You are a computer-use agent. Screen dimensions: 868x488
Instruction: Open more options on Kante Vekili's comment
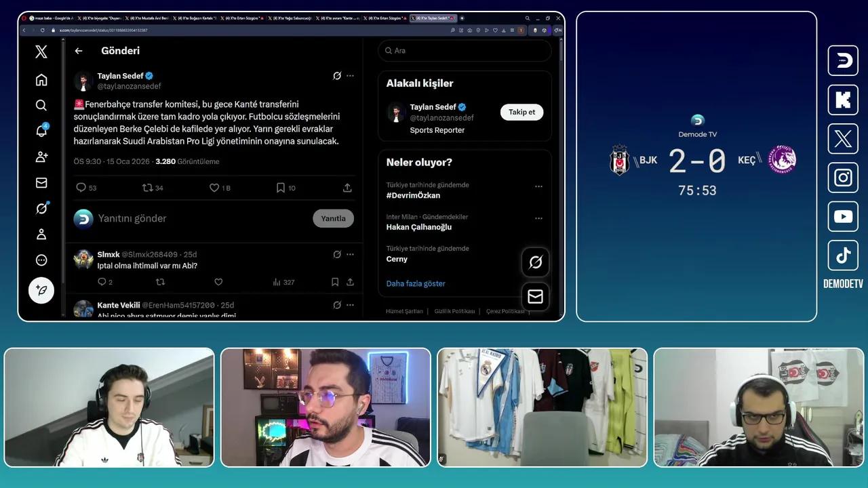coord(350,305)
